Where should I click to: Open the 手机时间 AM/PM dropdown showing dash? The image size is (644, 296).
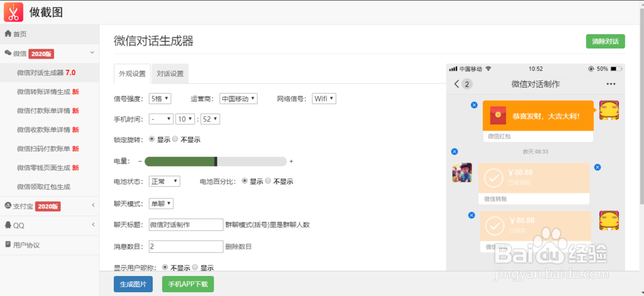coord(161,119)
